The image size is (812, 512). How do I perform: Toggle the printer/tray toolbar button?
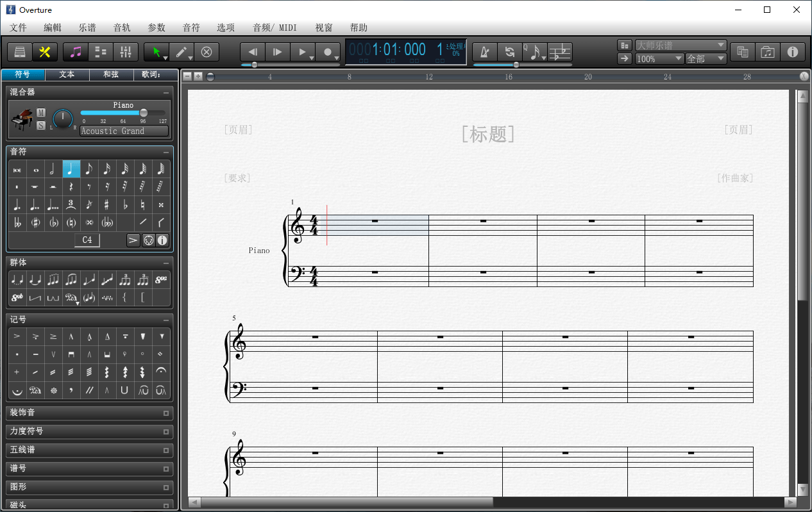point(20,52)
